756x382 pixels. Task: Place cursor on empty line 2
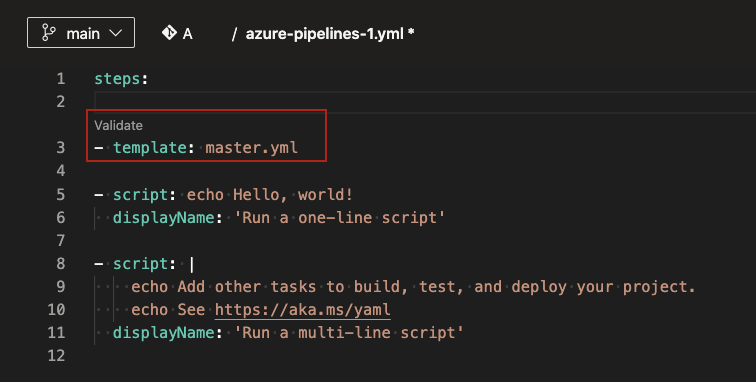tap(425, 102)
